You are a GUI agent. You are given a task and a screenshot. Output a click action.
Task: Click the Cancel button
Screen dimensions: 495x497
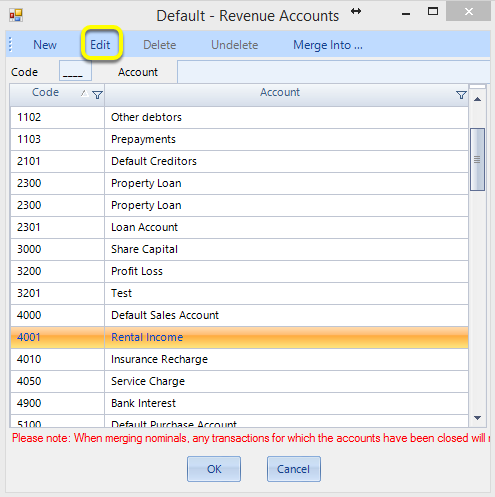294,469
